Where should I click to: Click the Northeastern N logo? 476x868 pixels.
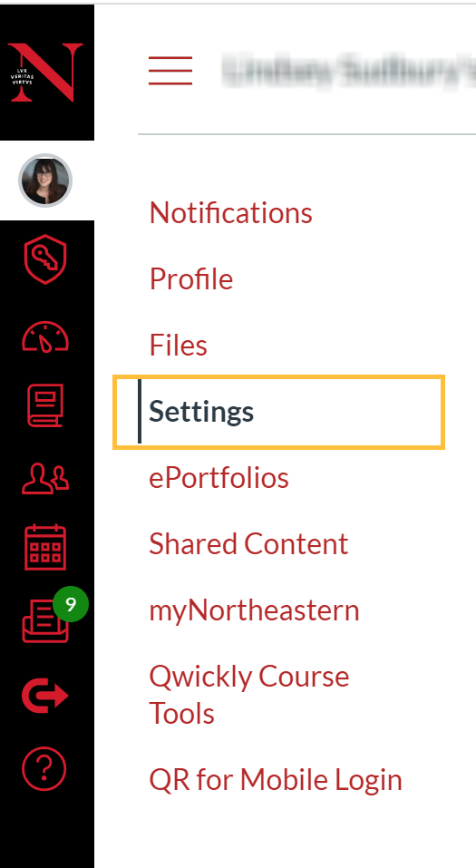(x=45, y=72)
